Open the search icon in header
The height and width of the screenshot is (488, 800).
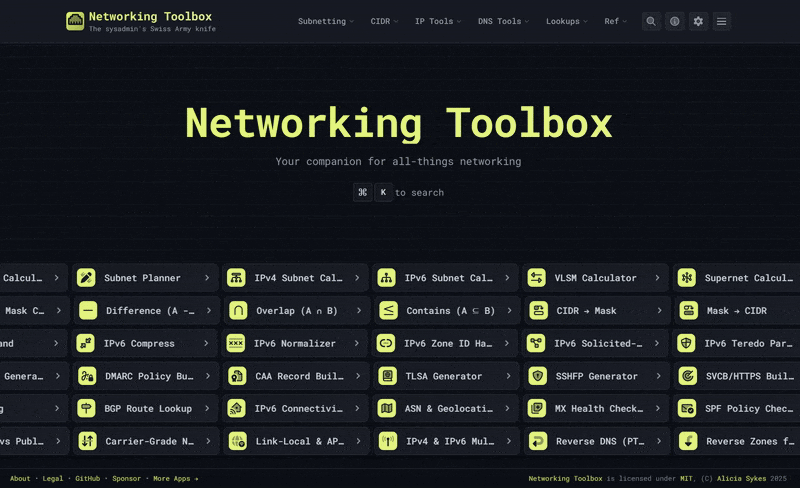point(651,21)
